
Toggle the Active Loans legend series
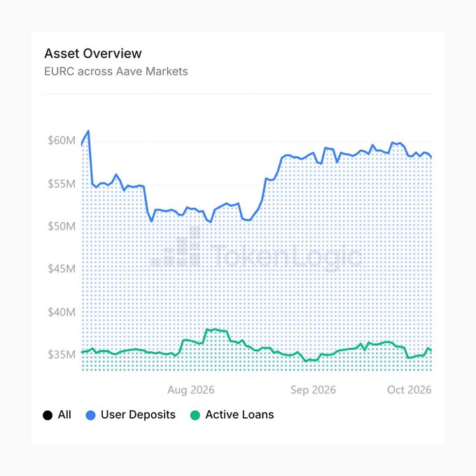tap(232, 414)
